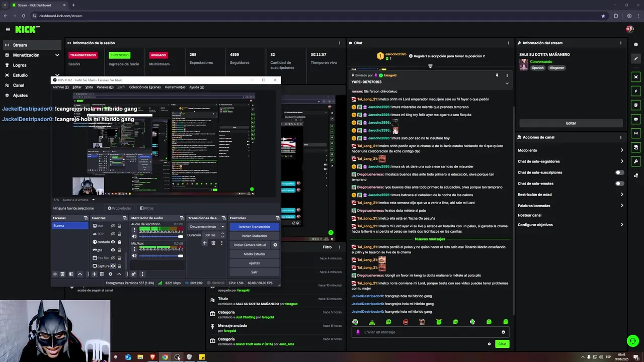
Task: Click the broadcast signal icon in right sidebar
Action: 636,133
